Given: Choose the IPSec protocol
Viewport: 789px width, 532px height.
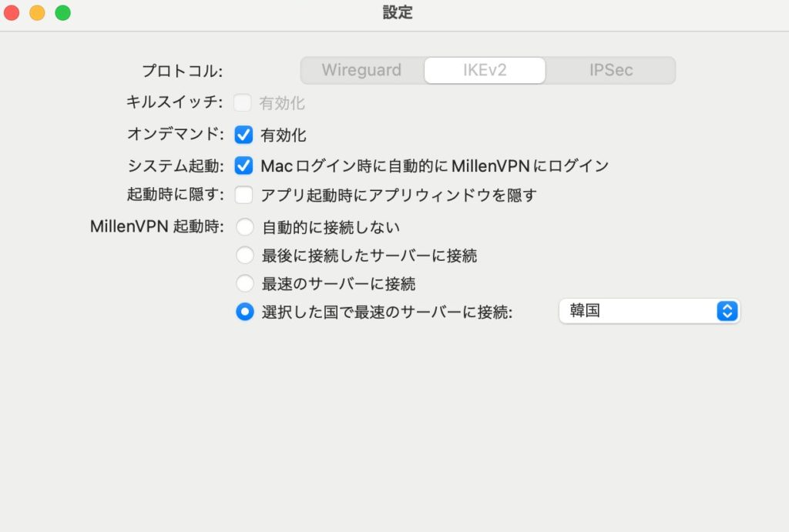Looking at the screenshot, I should click(609, 70).
